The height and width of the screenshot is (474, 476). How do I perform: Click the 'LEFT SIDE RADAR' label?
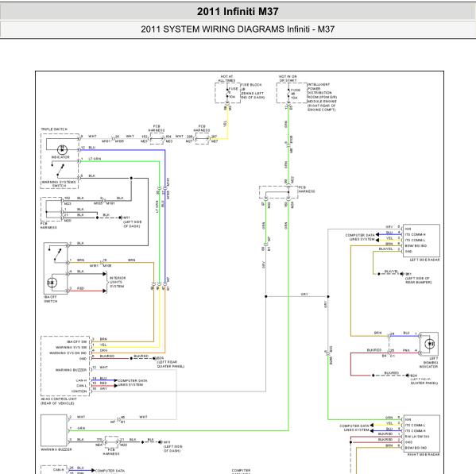coord(424,260)
